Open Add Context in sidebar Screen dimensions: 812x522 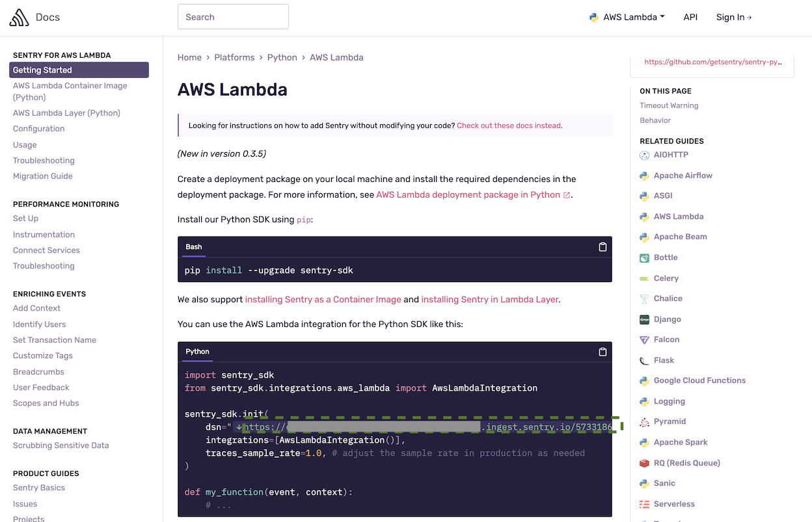tap(36, 308)
